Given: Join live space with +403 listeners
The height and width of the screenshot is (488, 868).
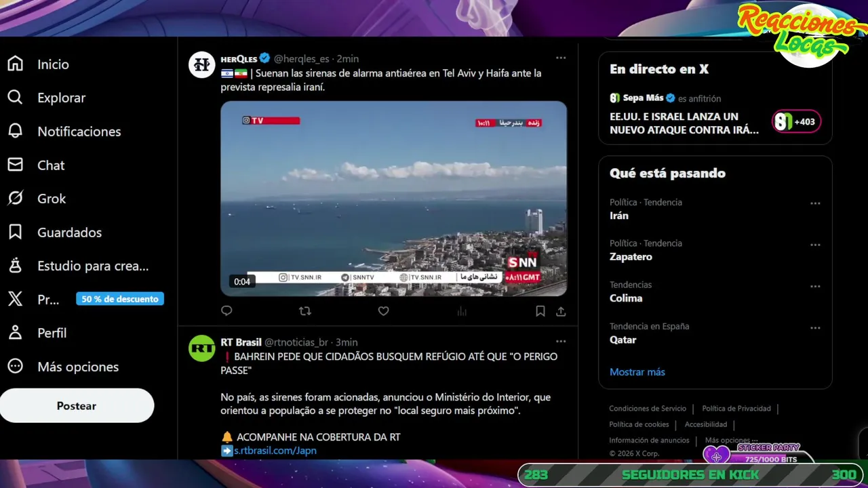Looking at the screenshot, I should pos(796,122).
